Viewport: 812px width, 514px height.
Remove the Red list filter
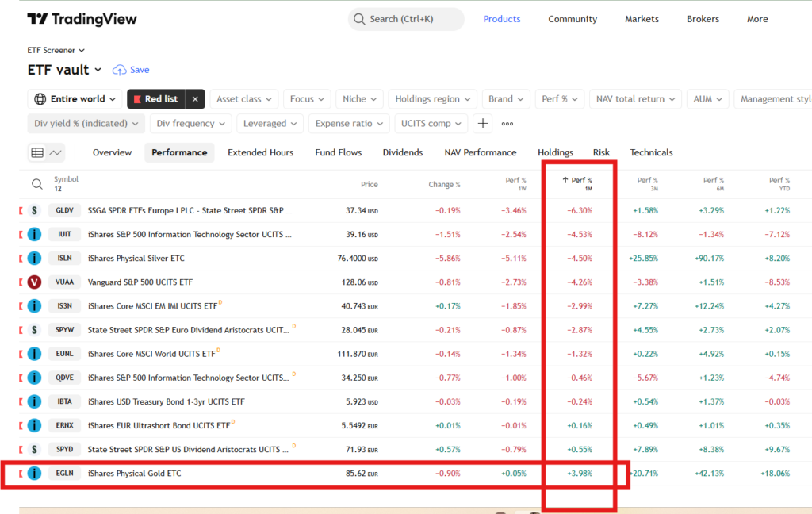[x=195, y=99]
